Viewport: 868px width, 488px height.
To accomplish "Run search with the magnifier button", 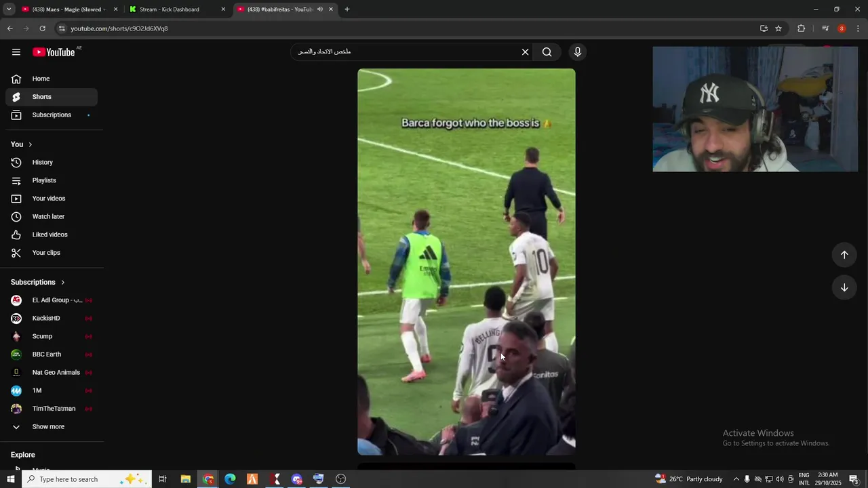I will click(547, 52).
